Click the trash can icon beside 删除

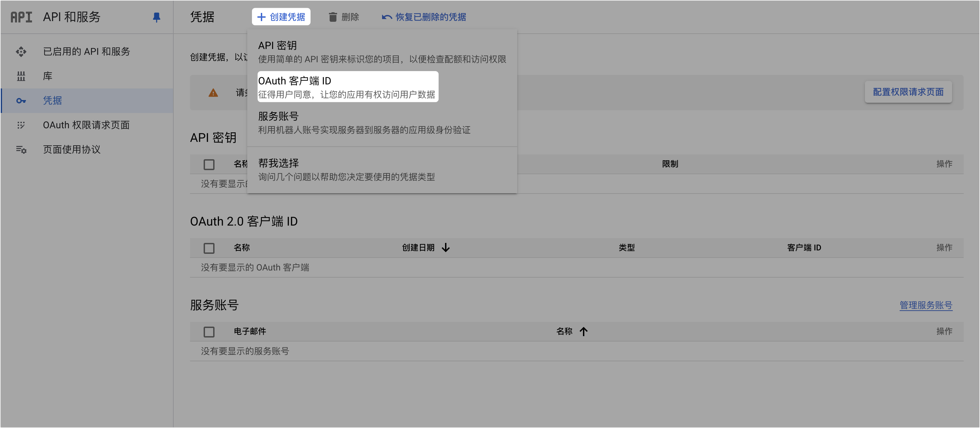click(x=333, y=17)
